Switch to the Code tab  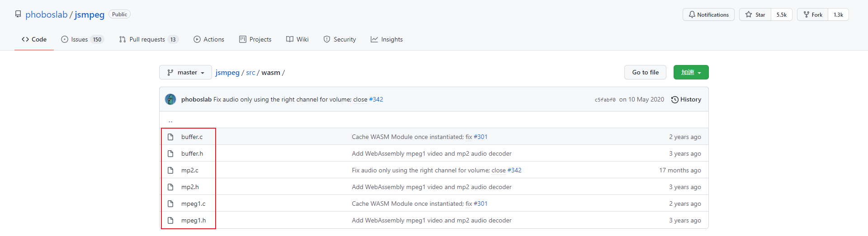click(34, 39)
